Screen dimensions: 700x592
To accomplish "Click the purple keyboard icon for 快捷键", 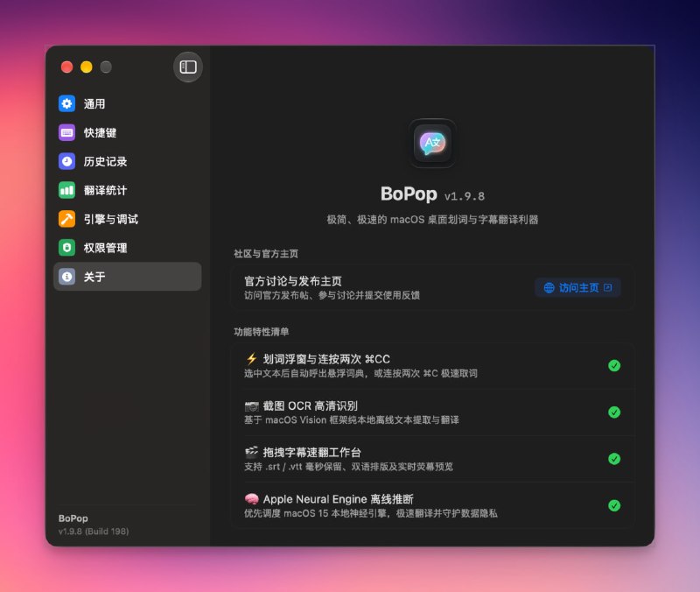I will tap(67, 133).
